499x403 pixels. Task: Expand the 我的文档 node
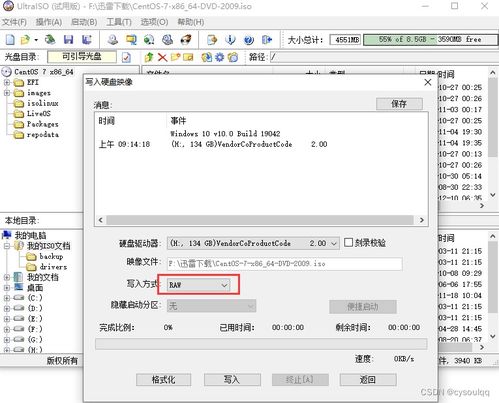(7, 277)
